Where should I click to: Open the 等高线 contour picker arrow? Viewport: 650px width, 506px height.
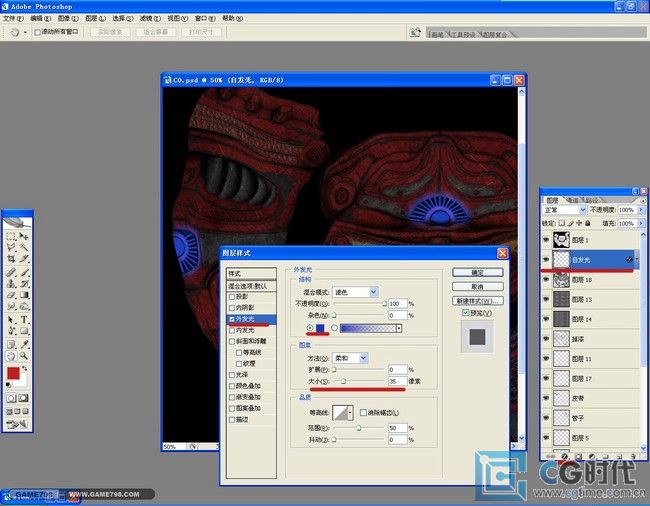point(351,413)
